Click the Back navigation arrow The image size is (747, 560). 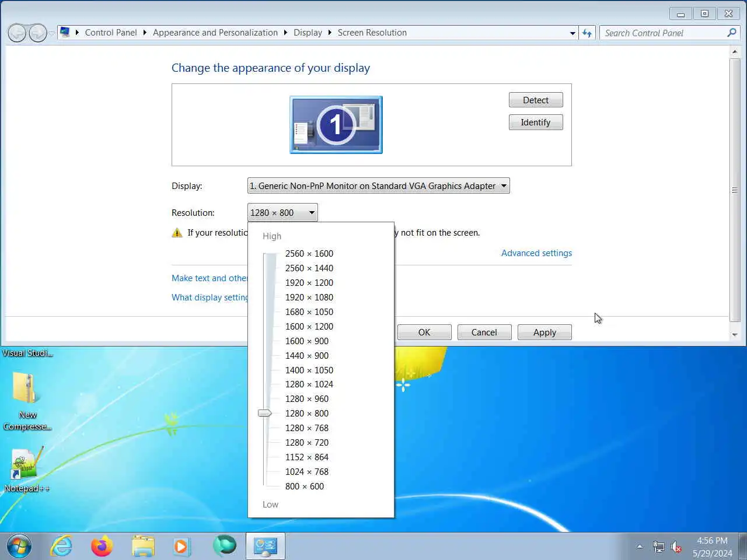[x=17, y=33]
